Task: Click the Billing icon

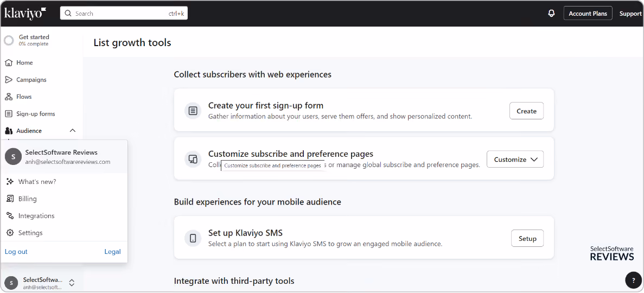Action: tap(10, 199)
